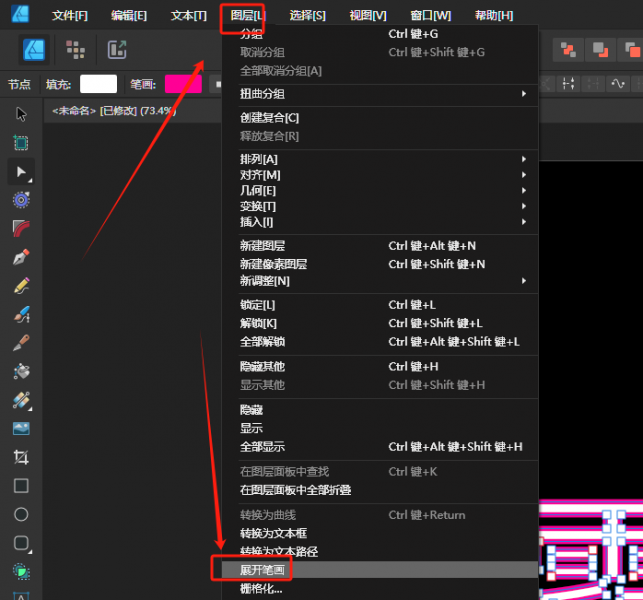643x600 pixels.
Task: Select the Paint Brush tool
Action: 21,343
